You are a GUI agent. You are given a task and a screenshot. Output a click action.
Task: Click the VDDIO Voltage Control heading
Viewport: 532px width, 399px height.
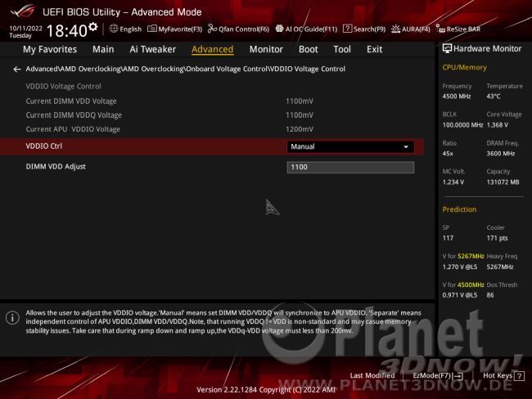click(x=64, y=86)
